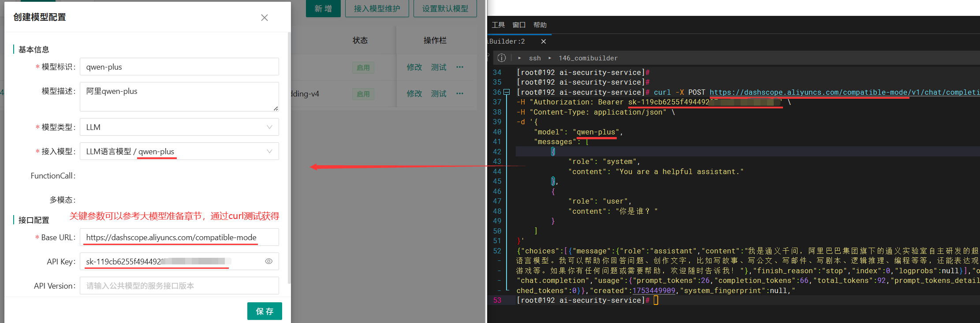Image resolution: width=980 pixels, height=323 pixels.
Task: Open the 工具 menu
Action: point(498,25)
